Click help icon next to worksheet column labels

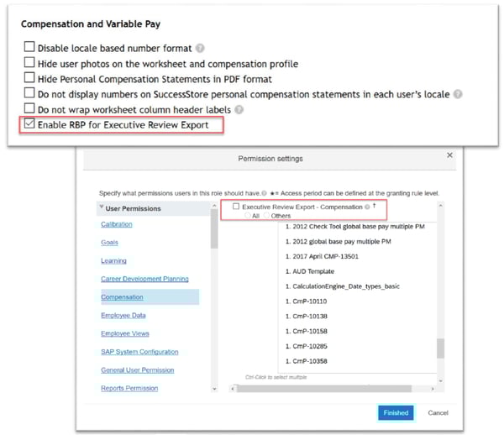240,109
